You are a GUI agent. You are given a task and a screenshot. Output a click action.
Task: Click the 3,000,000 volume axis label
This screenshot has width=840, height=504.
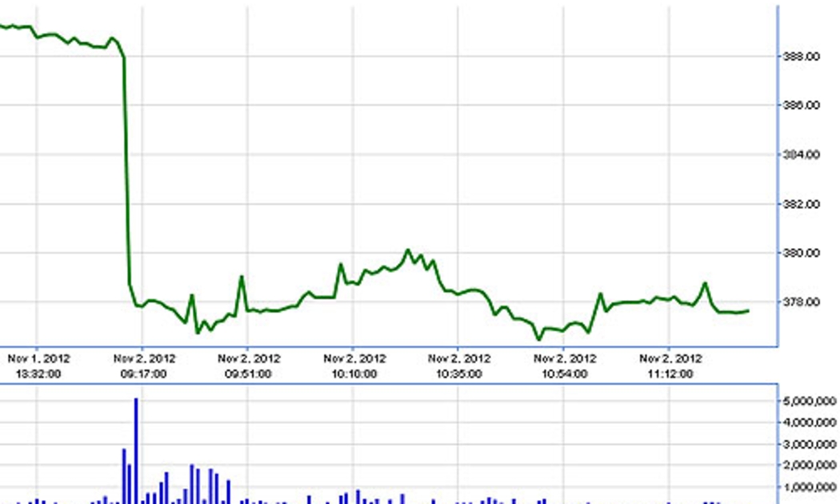click(810, 444)
